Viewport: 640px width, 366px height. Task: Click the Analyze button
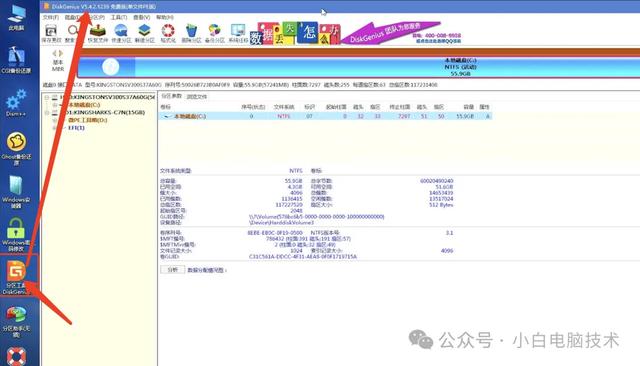[173, 270]
